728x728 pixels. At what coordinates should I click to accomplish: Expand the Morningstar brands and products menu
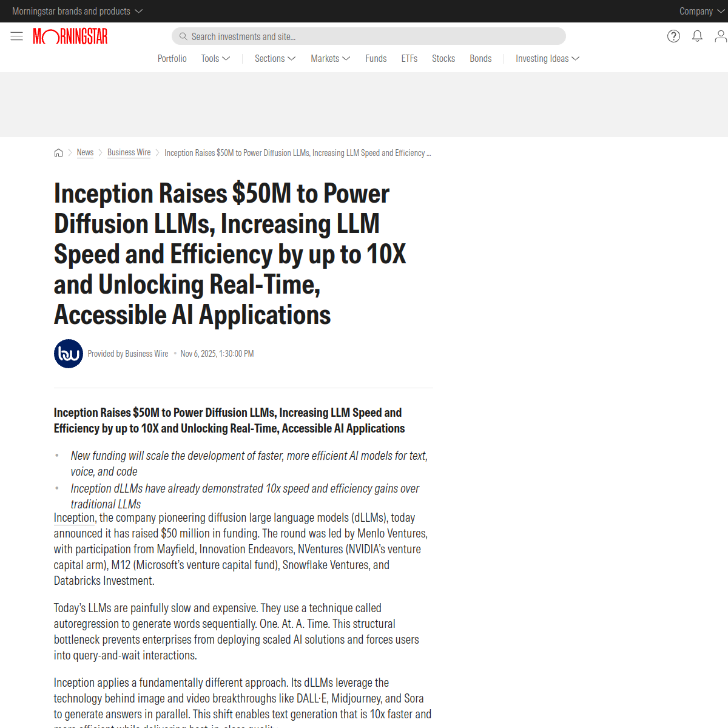point(76,11)
